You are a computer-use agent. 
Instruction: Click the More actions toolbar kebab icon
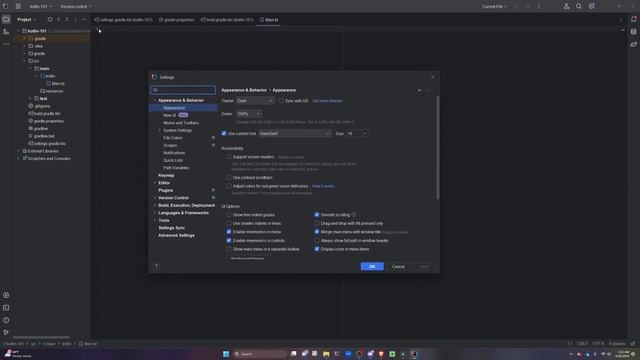tap(539, 6)
